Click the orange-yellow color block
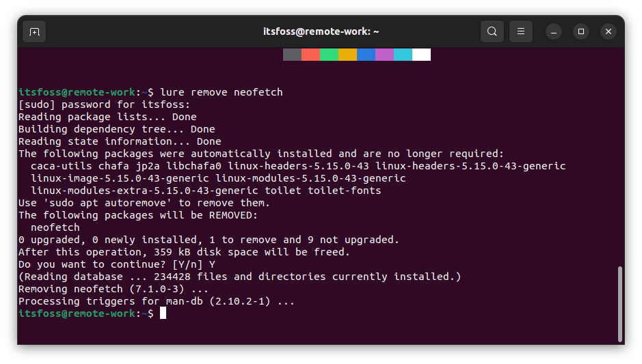 pyautogui.click(x=347, y=55)
